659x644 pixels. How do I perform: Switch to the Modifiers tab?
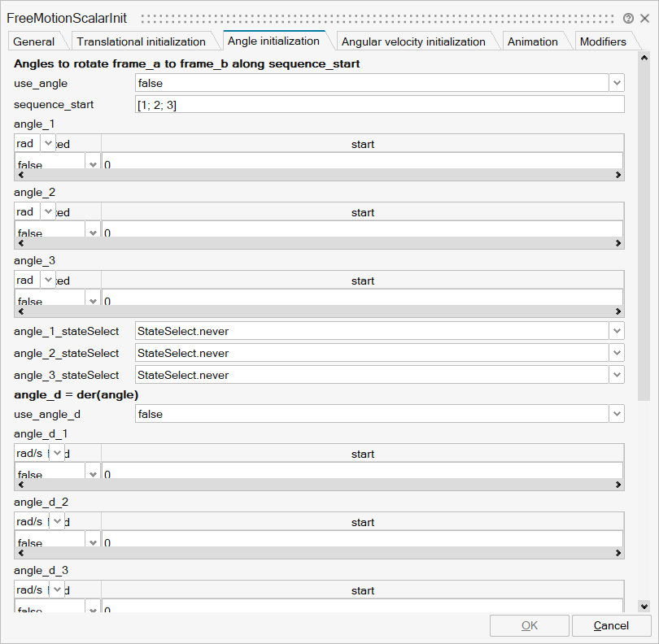point(603,41)
